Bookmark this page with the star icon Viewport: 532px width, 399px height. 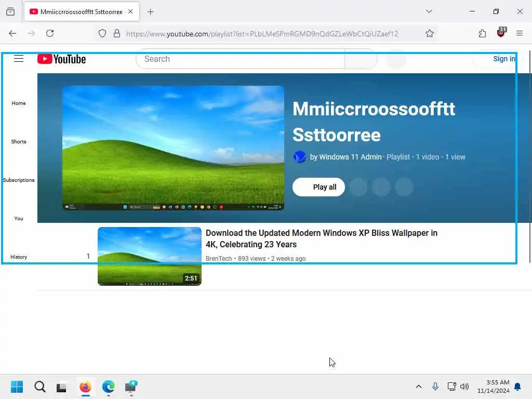430,33
